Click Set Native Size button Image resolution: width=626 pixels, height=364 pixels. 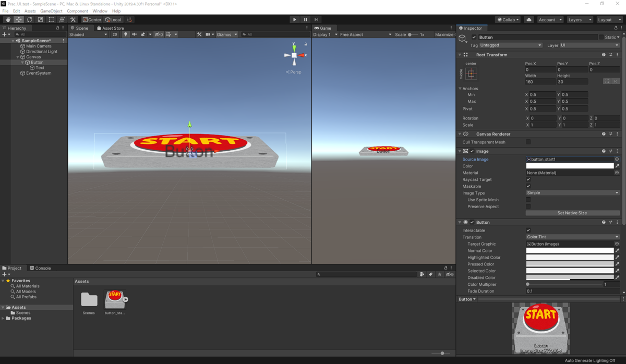(572, 213)
